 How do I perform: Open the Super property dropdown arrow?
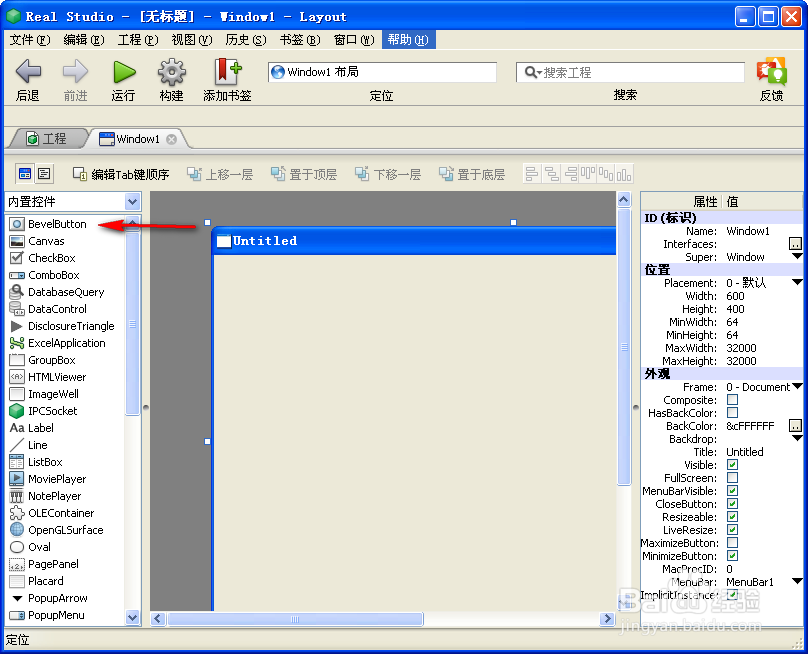(797, 256)
